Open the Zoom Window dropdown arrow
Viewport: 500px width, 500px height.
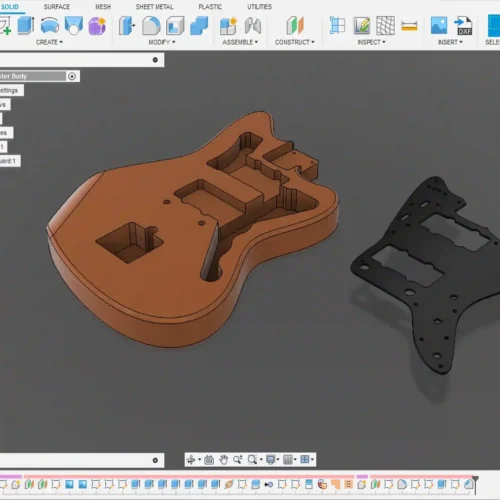(261, 460)
